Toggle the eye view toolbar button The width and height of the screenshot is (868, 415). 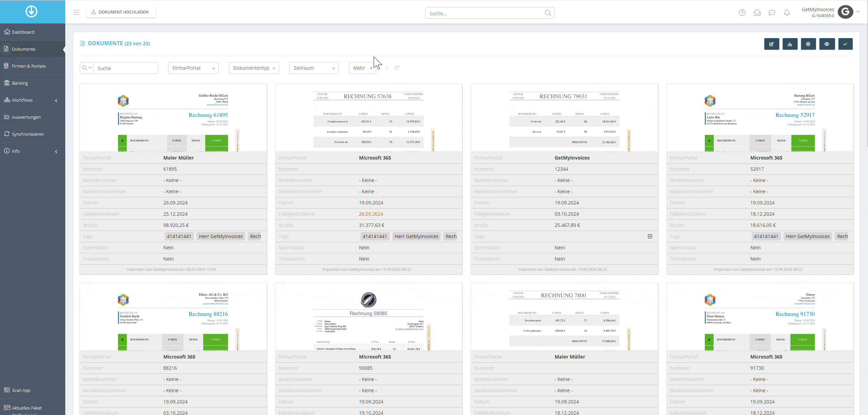click(x=827, y=44)
